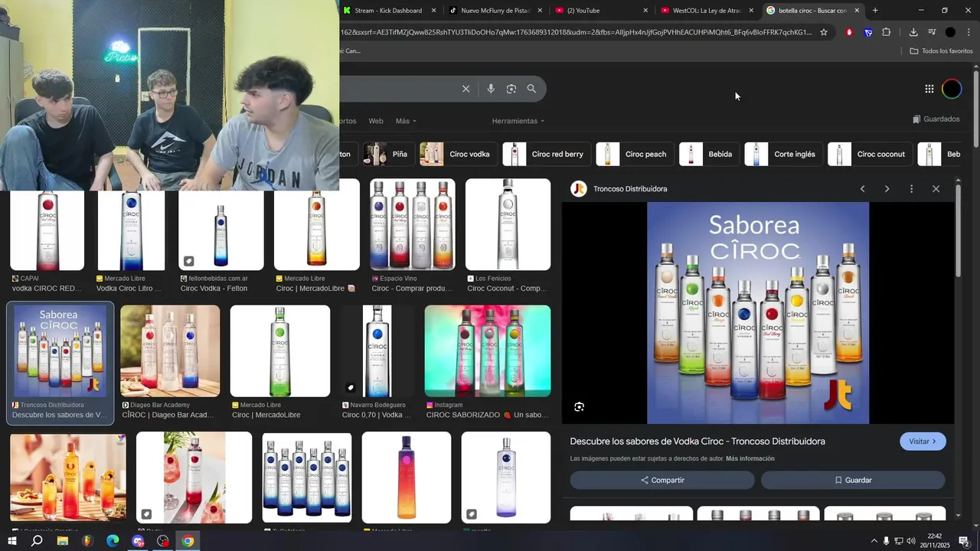The height and width of the screenshot is (551, 980).
Task: Filter by Ciroc vodka chip
Action: click(458, 154)
